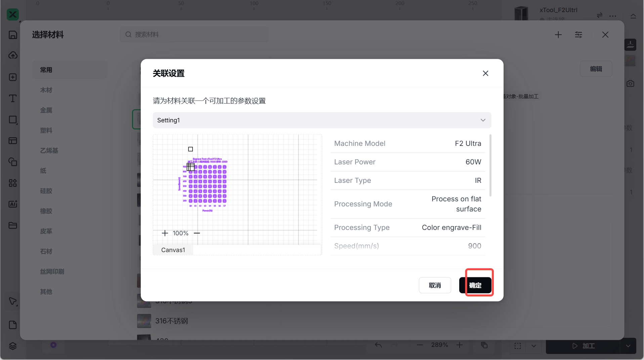Select the 木材 material category
Viewport: 644px width, 360px height.
pos(46,90)
